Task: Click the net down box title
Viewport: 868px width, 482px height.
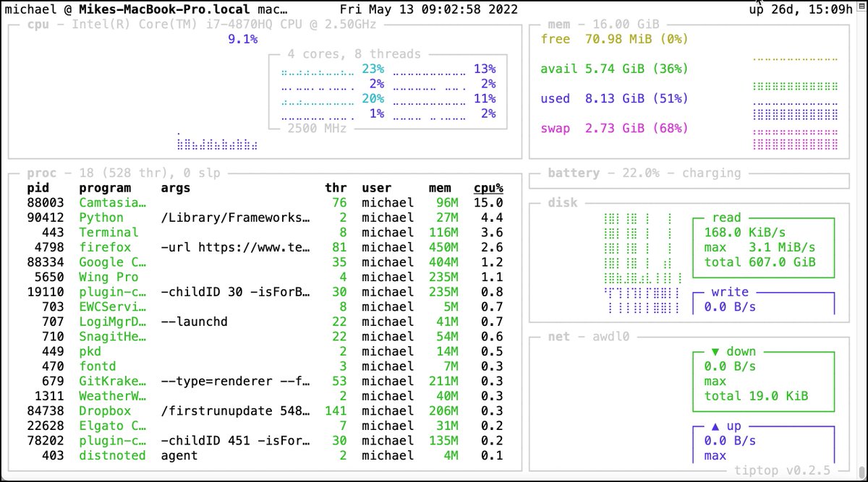Action: coord(734,351)
